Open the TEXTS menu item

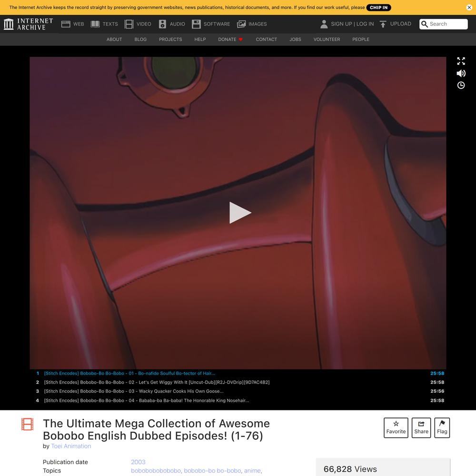(x=110, y=24)
